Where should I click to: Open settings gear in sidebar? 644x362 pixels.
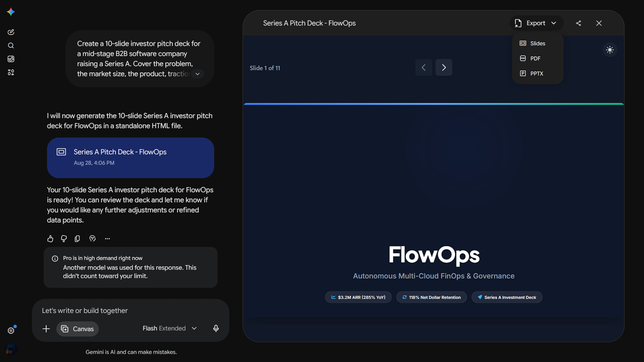point(11,331)
